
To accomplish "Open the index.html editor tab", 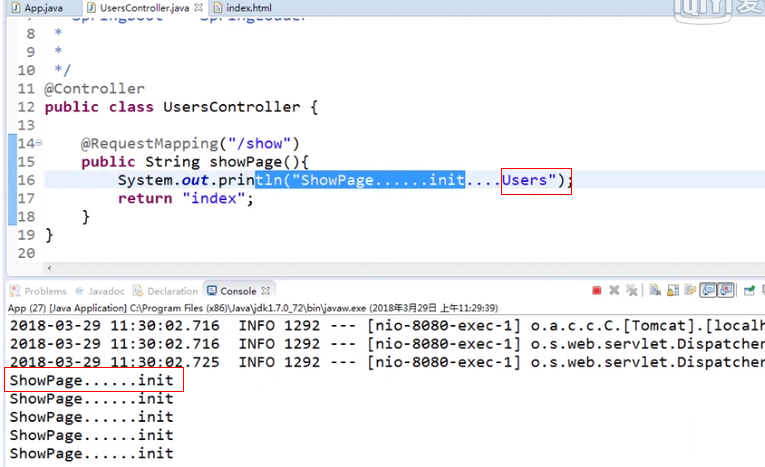I will tap(242, 8).
